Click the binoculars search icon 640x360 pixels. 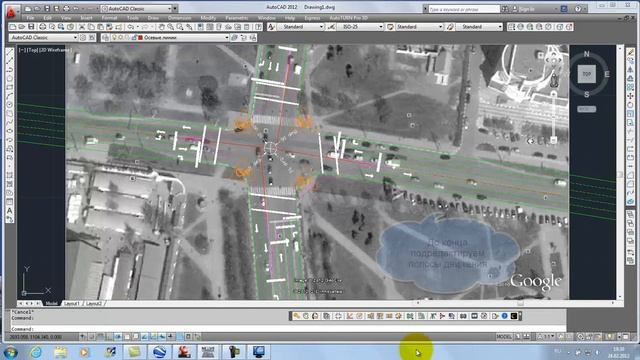point(504,9)
